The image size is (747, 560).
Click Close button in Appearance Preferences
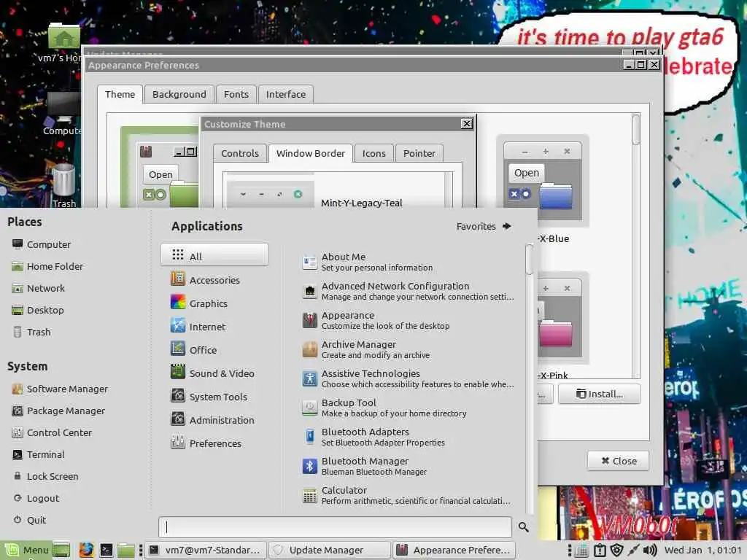[x=619, y=461]
